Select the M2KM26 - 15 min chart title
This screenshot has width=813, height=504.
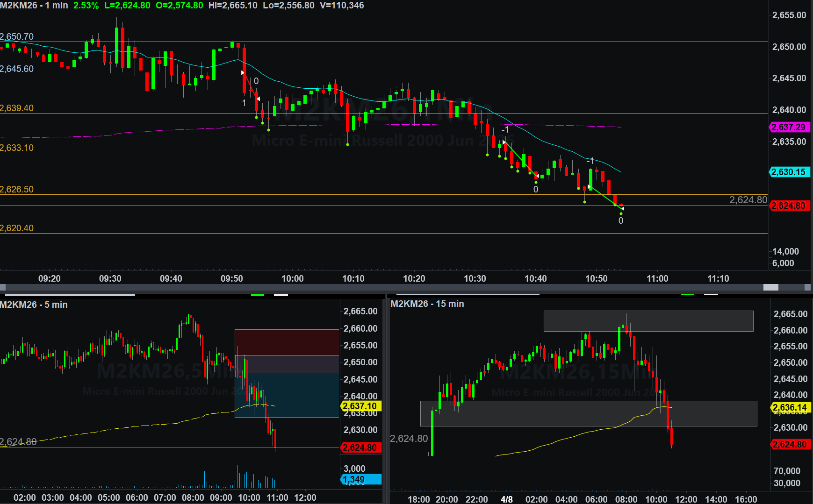[x=427, y=304]
